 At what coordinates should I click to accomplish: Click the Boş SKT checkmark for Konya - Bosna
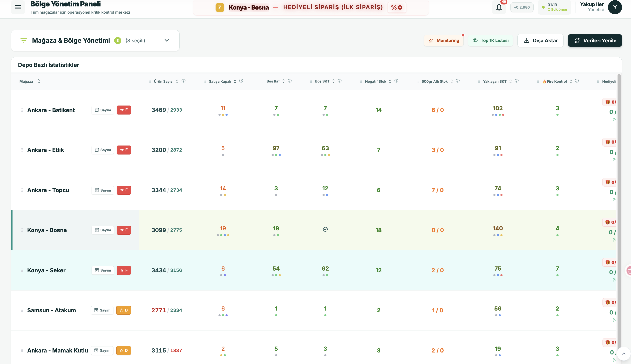pos(325,229)
